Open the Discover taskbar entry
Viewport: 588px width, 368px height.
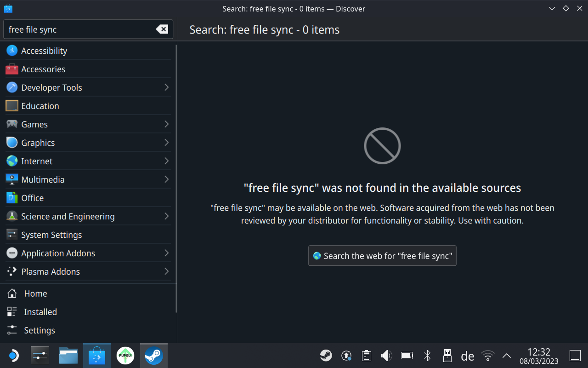click(x=97, y=356)
